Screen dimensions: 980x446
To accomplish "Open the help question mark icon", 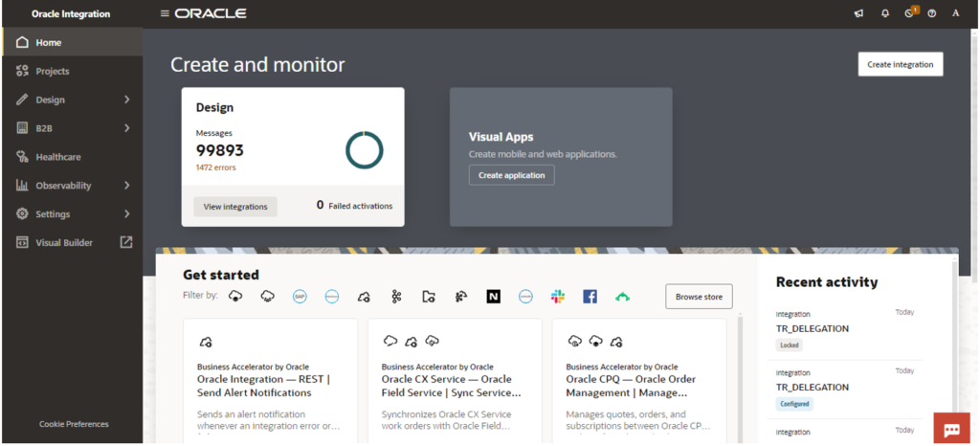I will coord(931,13).
